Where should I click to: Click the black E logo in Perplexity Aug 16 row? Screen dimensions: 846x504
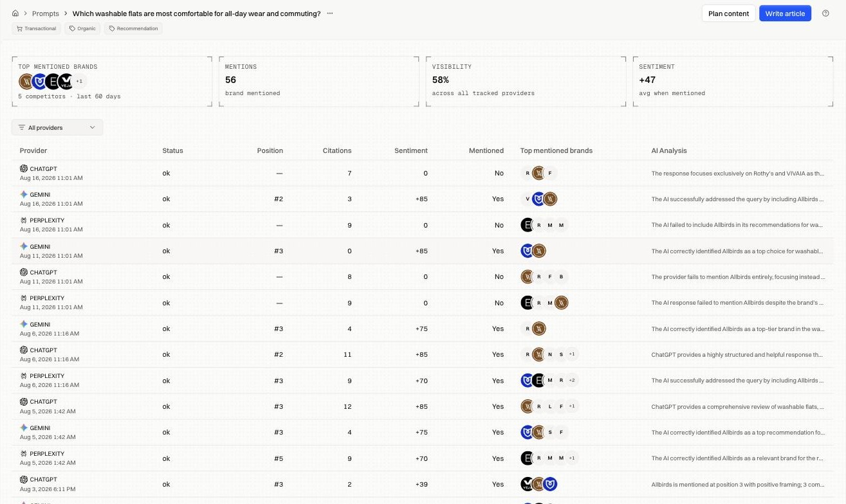click(528, 225)
